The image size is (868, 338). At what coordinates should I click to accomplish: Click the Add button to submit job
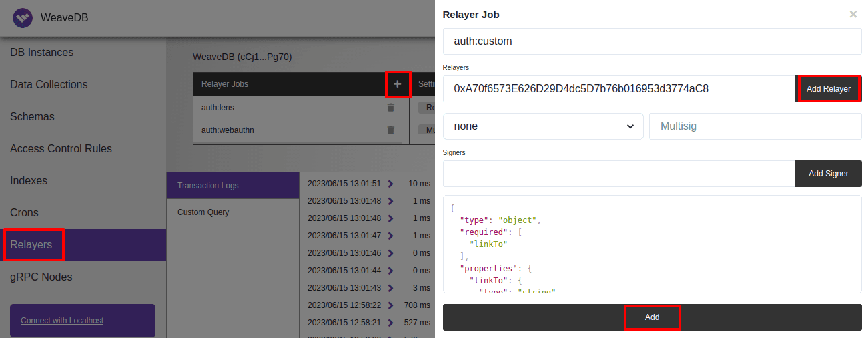652,317
